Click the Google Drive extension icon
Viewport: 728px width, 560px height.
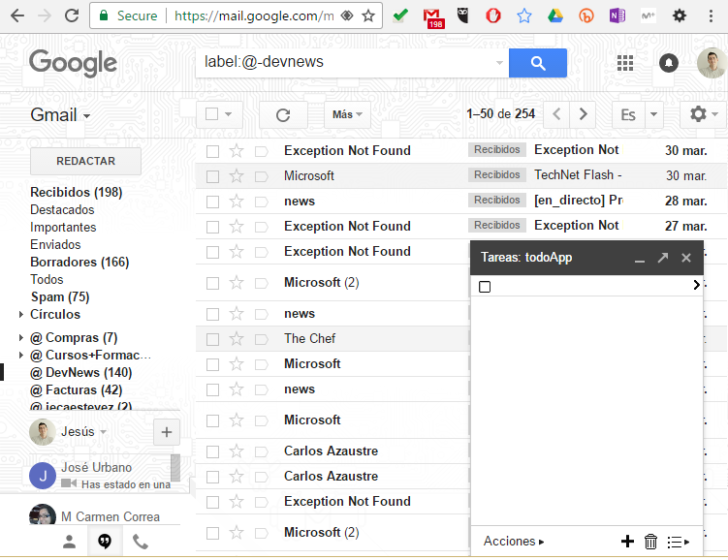pos(555,16)
